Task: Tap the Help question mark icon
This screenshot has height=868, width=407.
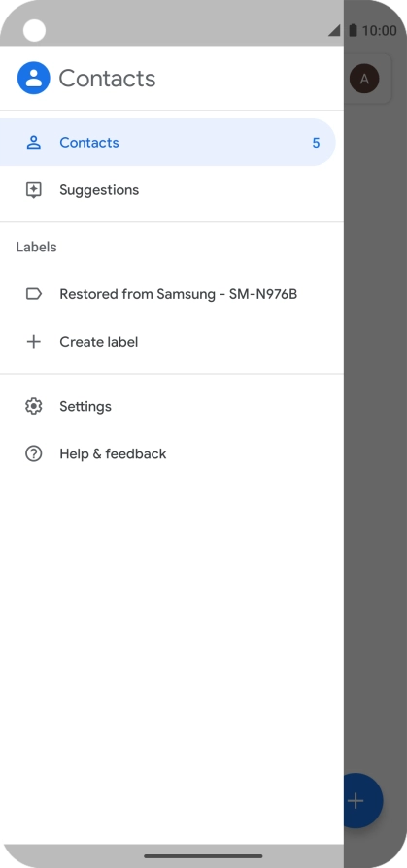Action: pos(34,454)
